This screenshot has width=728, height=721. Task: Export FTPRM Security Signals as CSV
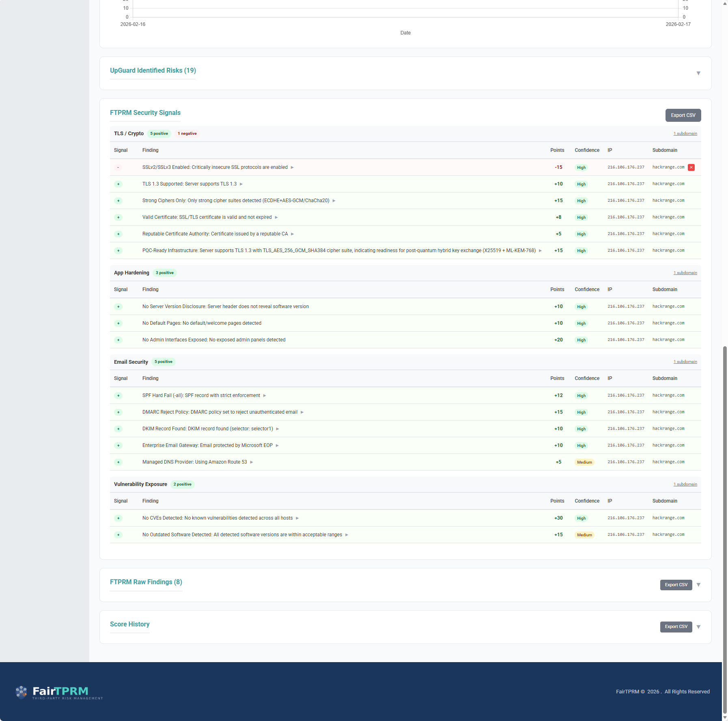click(x=683, y=115)
